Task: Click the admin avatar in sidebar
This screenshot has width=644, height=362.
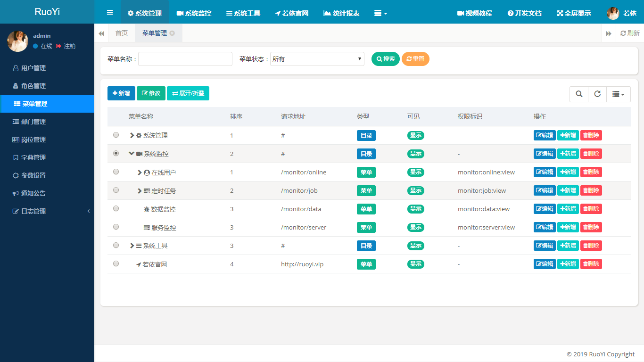Action: click(17, 41)
